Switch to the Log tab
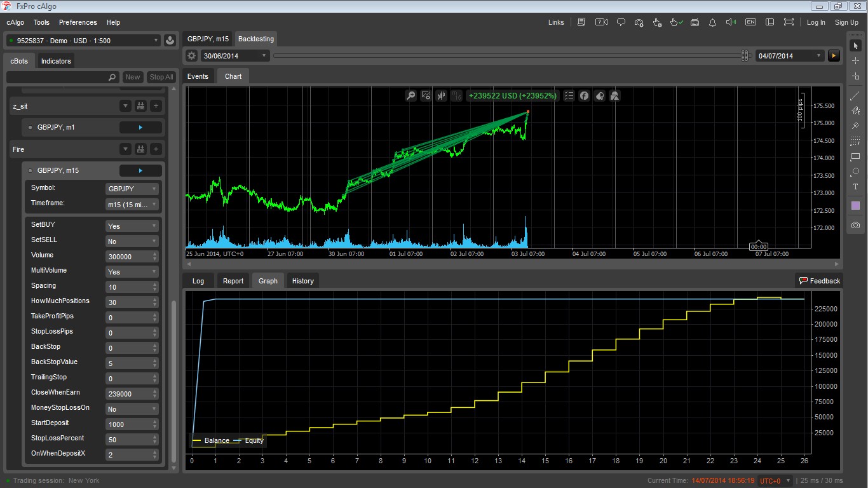Image resolution: width=868 pixels, height=488 pixels. 198,281
